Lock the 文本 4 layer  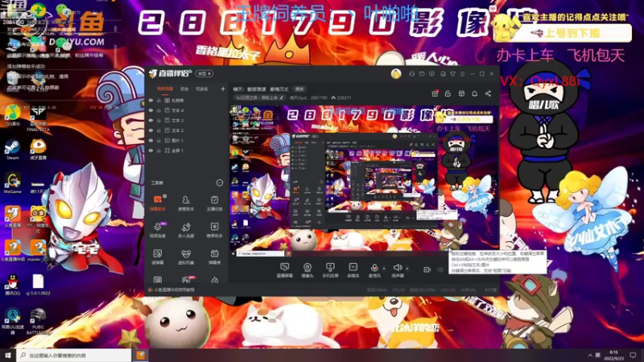coord(159,110)
